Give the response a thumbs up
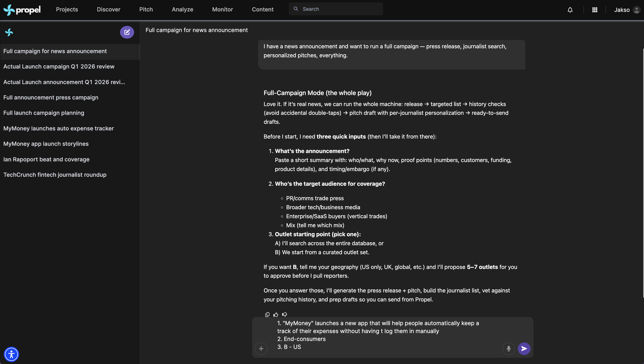 click(x=276, y=315)
